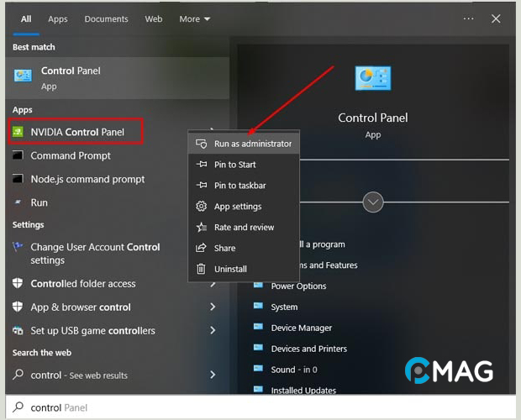Click the Pin to Start pin icon

click(x=202, y=165)
